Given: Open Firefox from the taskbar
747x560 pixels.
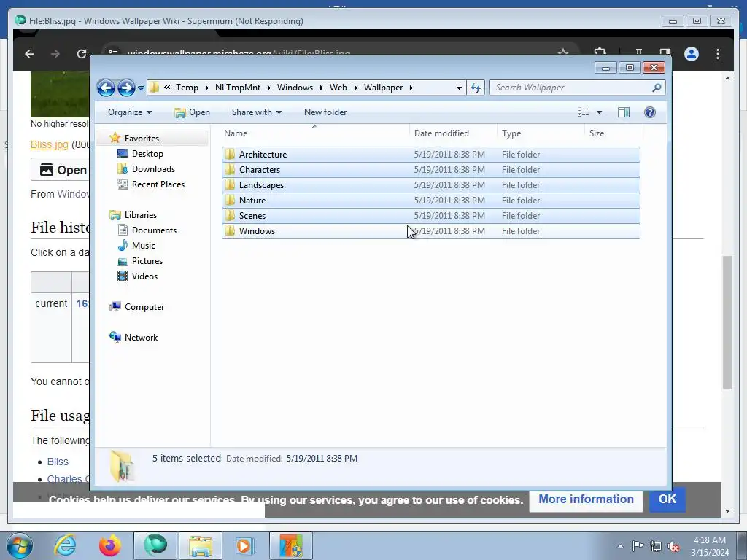Looking at the screenshot, I should point(110,545).
